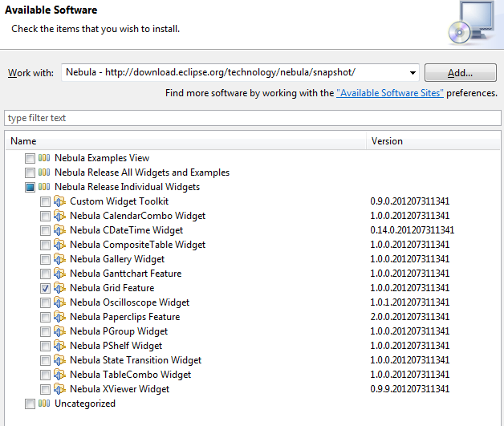Tick the Nebula CompositeTable Widget checkbox
This screenshot has width=504, height=426.
45,245
